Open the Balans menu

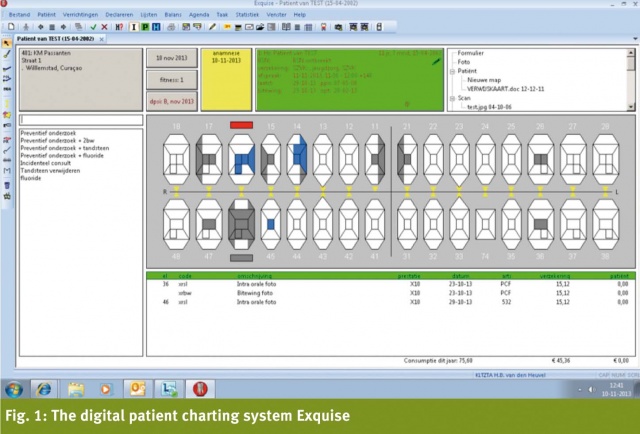click(x=173, y=15)
